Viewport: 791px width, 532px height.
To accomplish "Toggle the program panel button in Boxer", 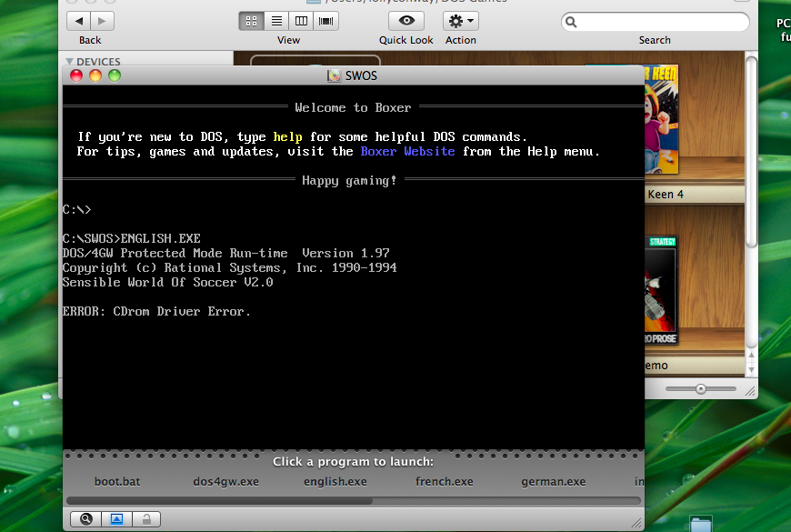I will point(116,519).
